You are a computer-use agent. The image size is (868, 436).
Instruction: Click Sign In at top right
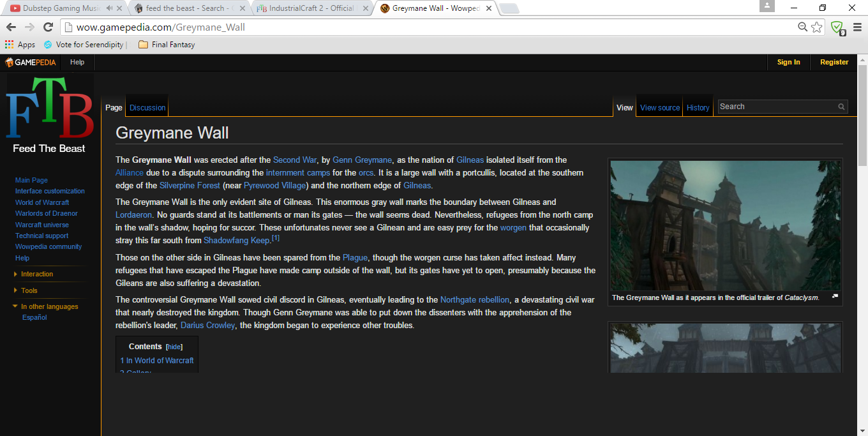(788, 62)
